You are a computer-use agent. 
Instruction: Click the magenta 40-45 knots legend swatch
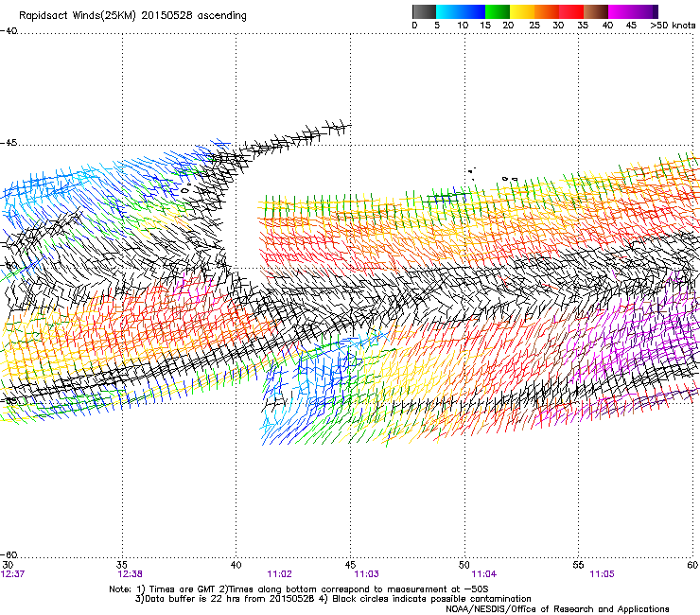click(x=621, y=11)
